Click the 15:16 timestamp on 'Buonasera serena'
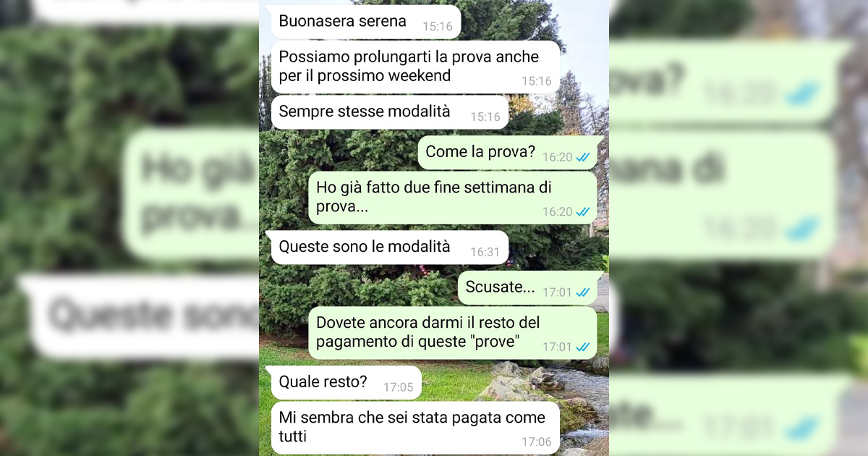Image resolution: width=868 pixels, height=456 pixels. (x=438, y=27)
